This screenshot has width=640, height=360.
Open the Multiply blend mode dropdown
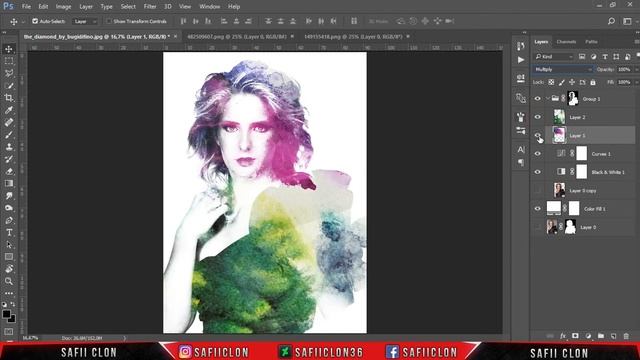point(563,69)
